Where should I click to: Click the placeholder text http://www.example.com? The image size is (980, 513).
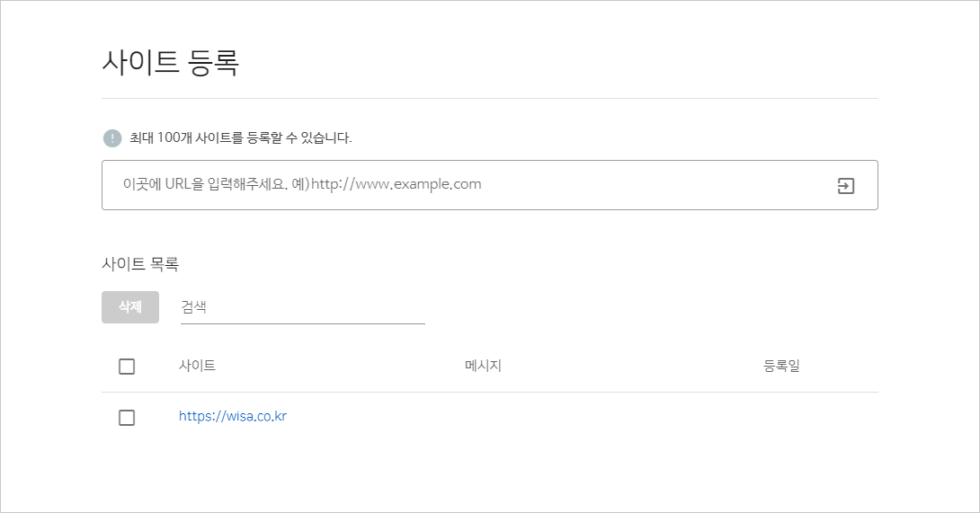click(x=396, y=183)
